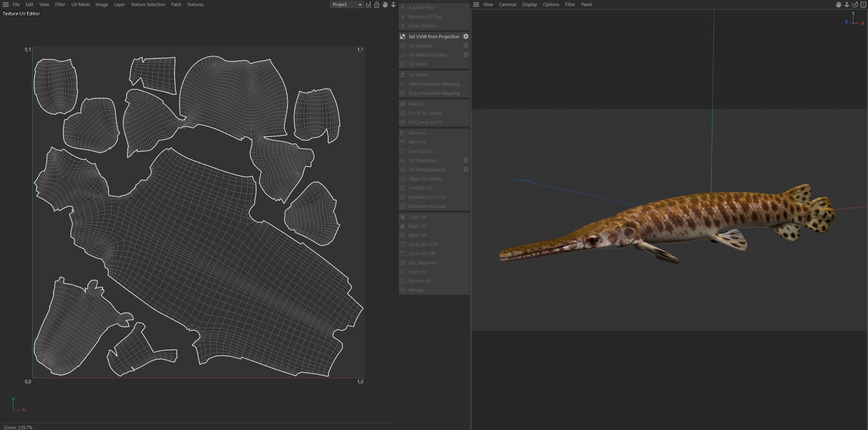Click the UV Rectangularize gear icon
The height and width of the screenshot is (430, 868).
(466, 169)
